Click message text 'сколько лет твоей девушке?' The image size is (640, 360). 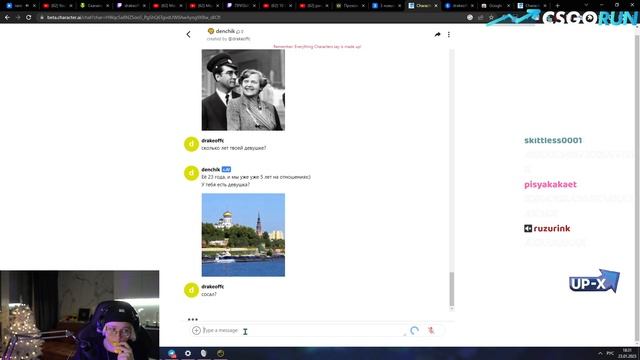[233, 148]
